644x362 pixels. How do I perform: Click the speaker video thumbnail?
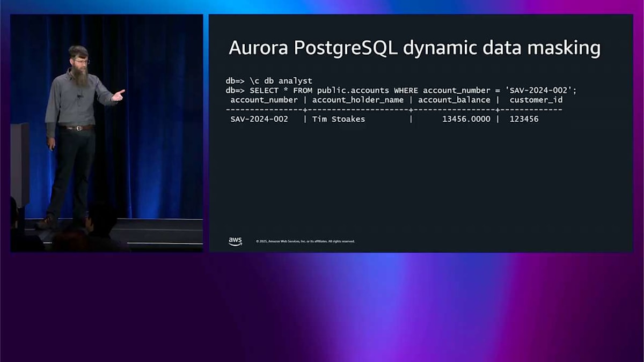pos(107,133)
